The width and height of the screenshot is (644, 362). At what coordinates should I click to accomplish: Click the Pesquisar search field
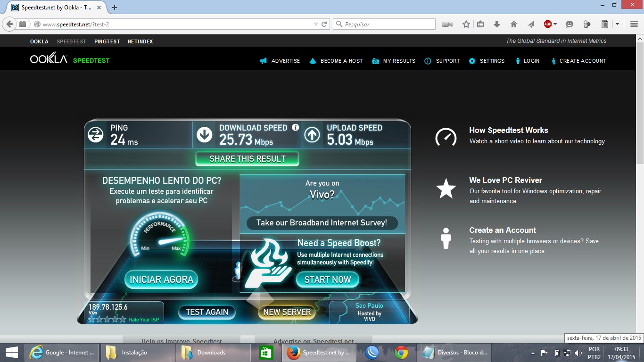coord(384,24)
